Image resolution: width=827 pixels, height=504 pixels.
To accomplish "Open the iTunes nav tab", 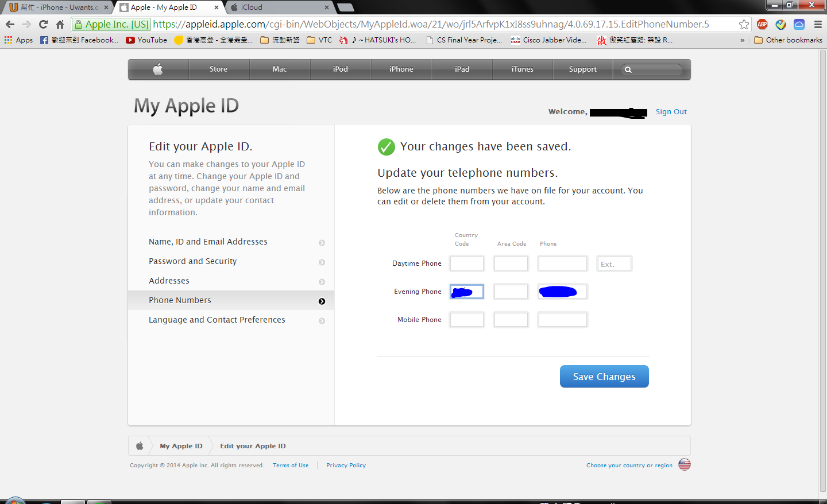I will coord(523,69).
